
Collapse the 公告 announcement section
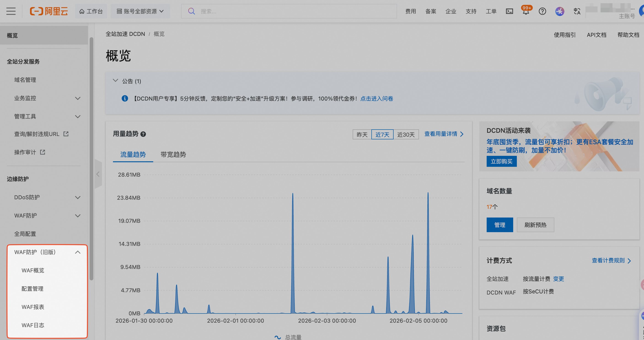click(115, 80)
